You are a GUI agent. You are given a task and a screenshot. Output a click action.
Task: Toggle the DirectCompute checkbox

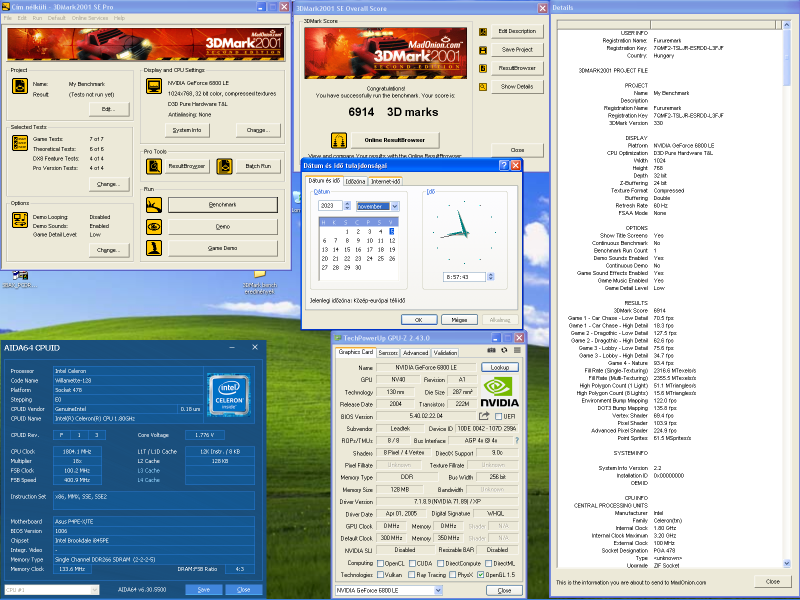(x=441, y=563)
